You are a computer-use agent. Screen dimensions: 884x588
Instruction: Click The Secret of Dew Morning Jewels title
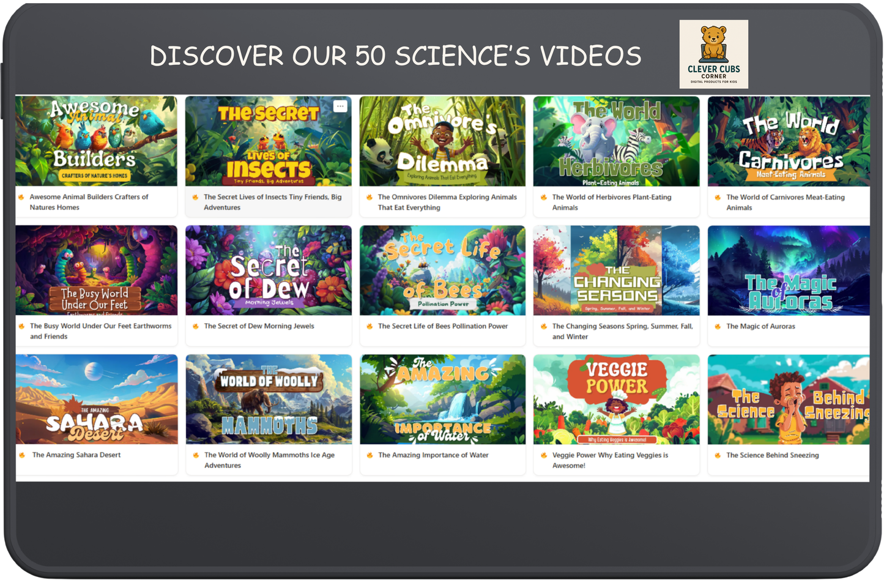pos(259,327)
